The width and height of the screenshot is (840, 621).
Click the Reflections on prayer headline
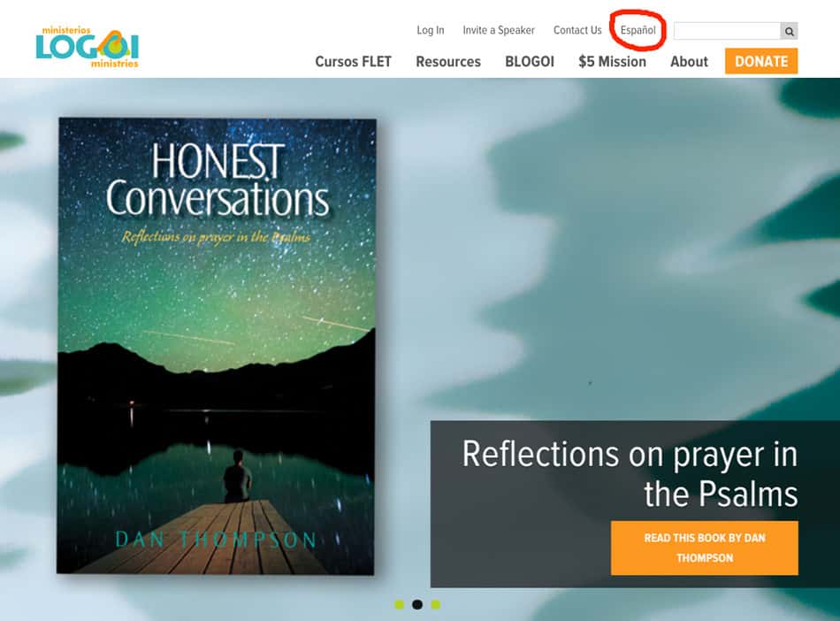(x=630, y=473)
